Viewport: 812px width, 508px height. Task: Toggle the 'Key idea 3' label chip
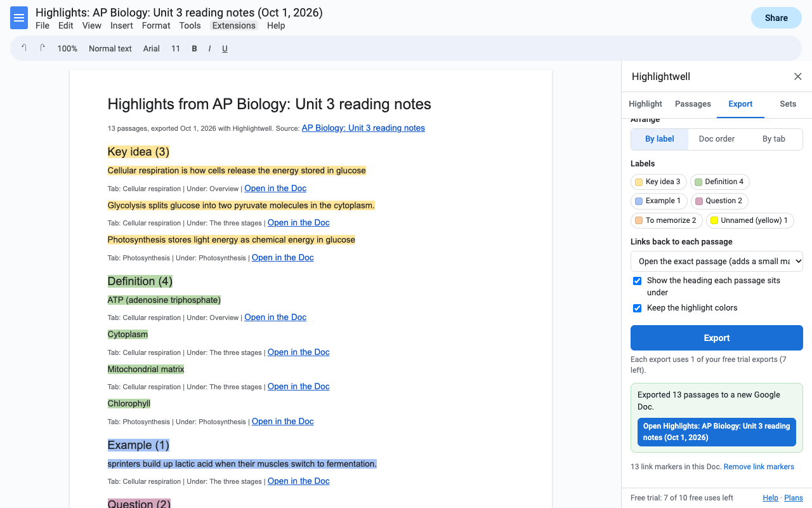pos(658,182)
